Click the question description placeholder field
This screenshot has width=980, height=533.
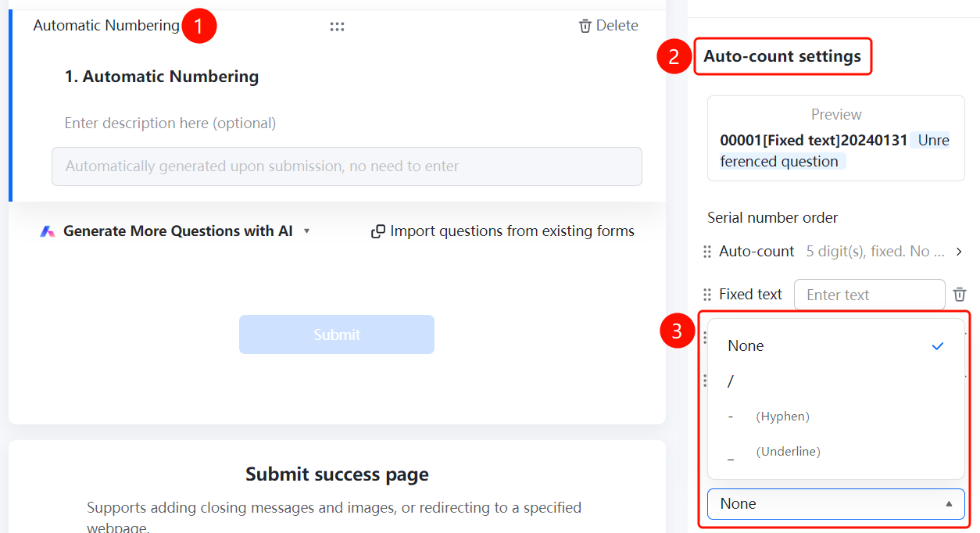click(170, 123)
